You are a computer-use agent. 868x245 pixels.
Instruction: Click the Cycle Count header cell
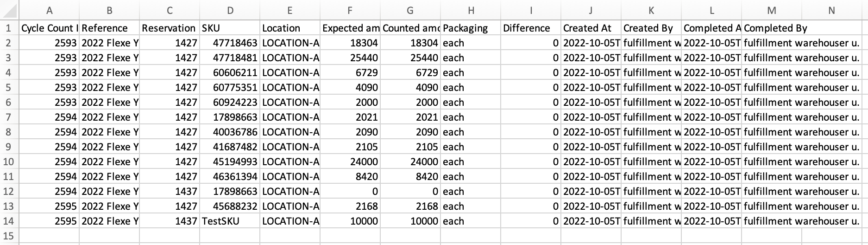49,28
